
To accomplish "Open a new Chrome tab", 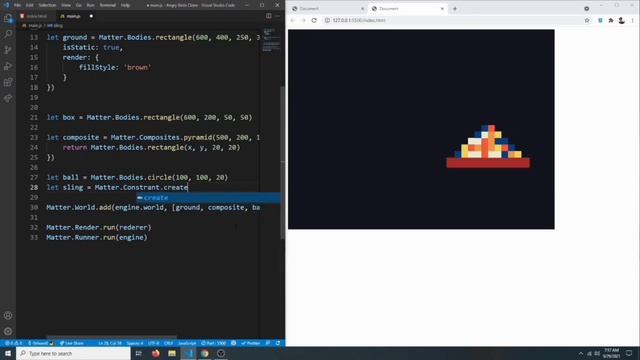I will coord(455,9).
